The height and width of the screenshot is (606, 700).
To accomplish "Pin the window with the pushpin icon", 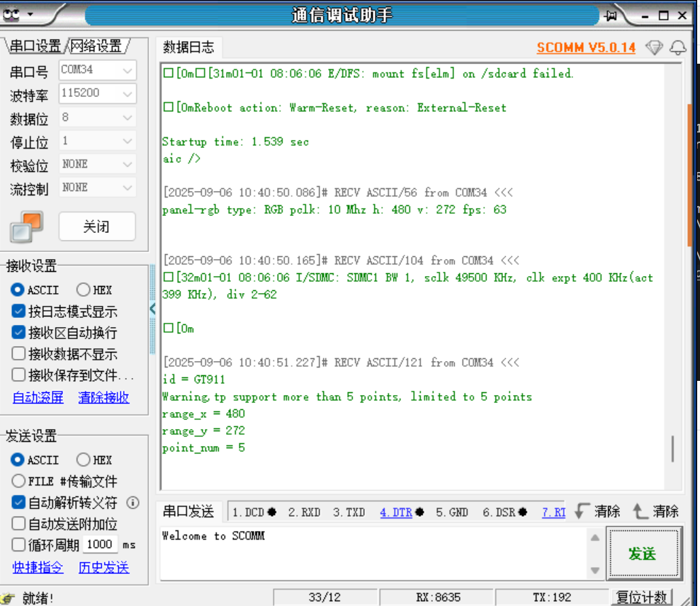I will coord(611,16).
